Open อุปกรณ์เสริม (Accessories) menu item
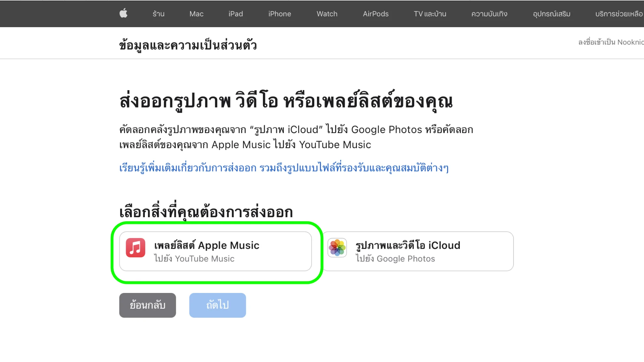 coord(551,14)
